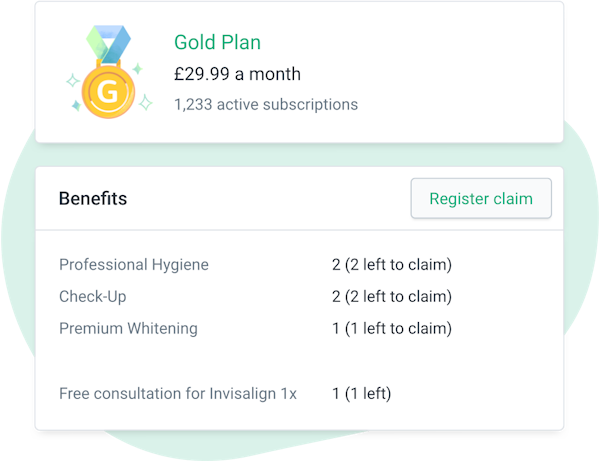Select Free consultation for Invisalign 1x label

[x=178, y=393]
